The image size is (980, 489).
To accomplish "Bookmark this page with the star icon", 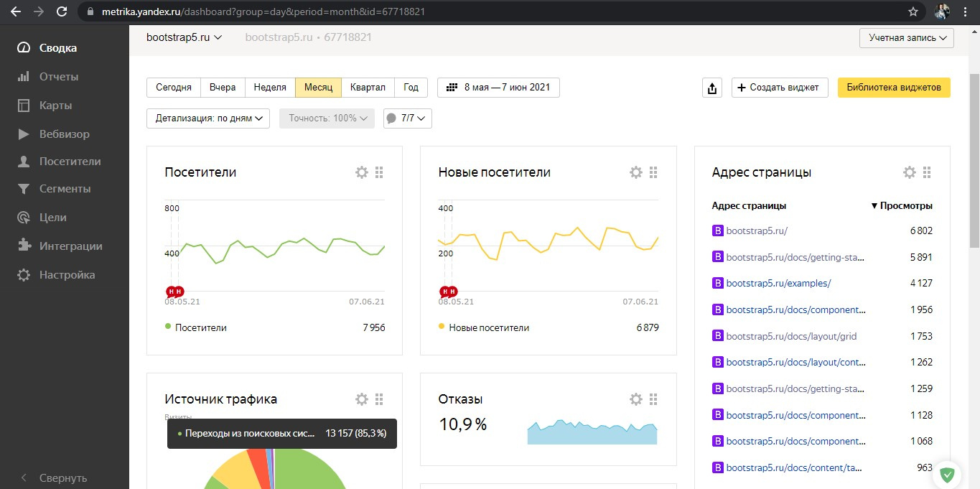I will [913, 11].
